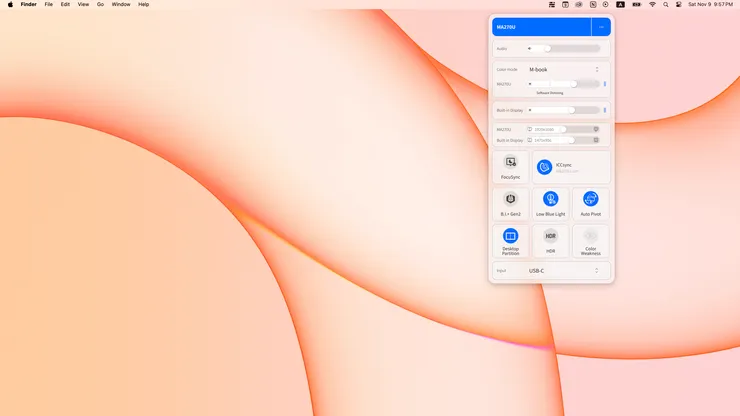This screenshot has width=740, height=416.
Task: Click the keyboard input source 'A' icon
Action: pyautogui.click(x=620, y=4)
